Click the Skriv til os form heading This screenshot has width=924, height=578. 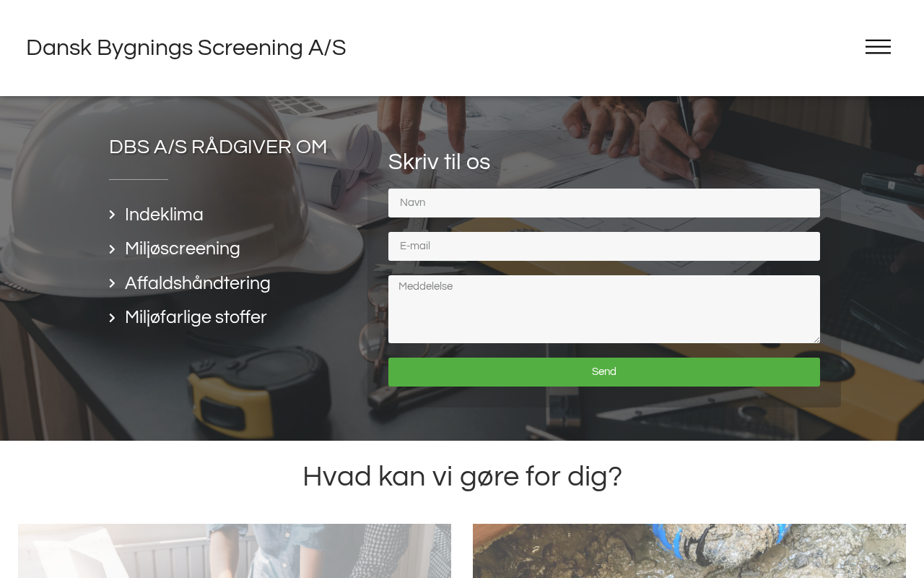pos(439,162)
